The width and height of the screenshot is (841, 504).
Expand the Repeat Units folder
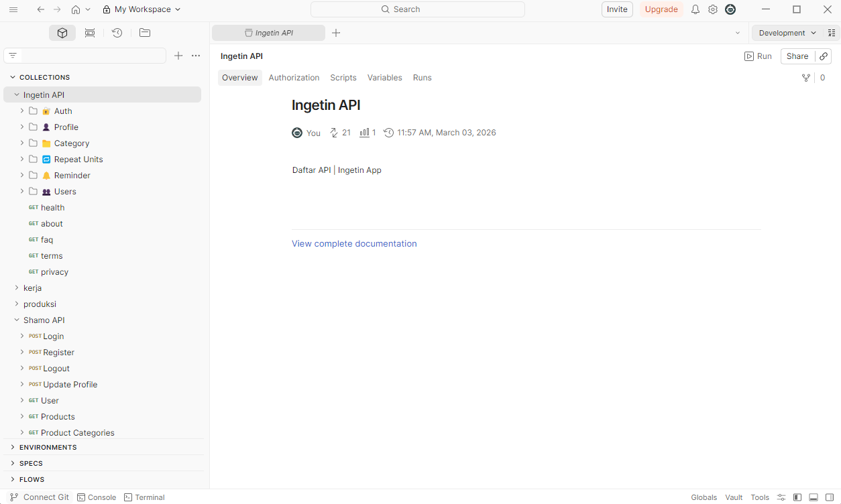tap(21, 159)
